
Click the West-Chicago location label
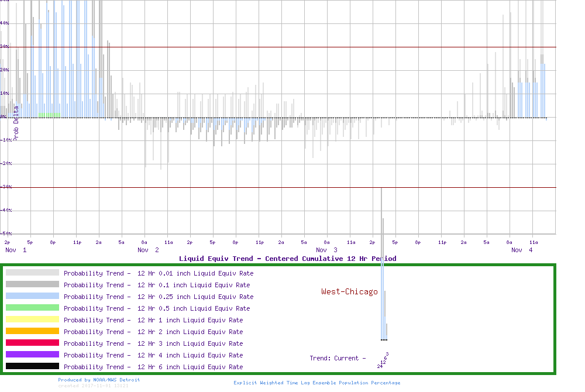click(x=349, y=291)
